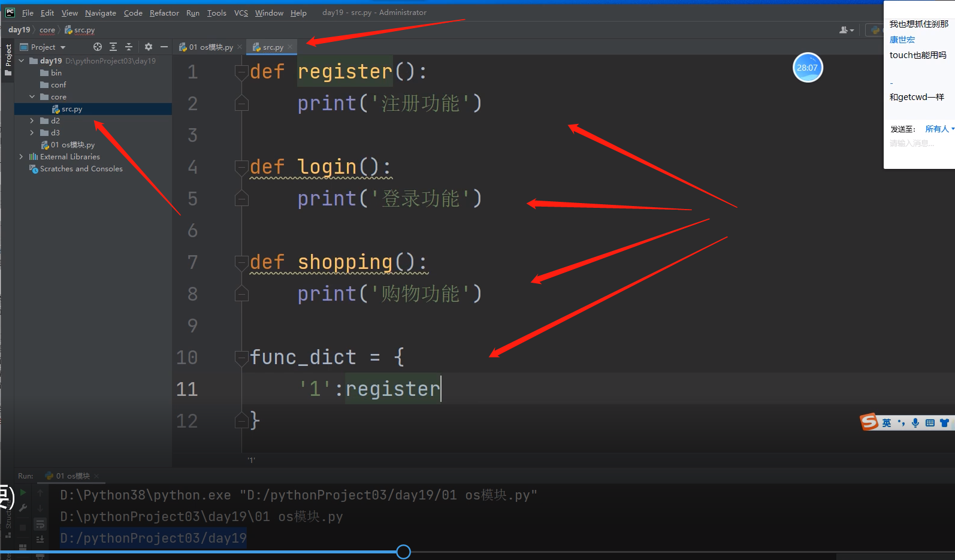Screen dimensions: 955x560
Task: Click the day19 breadcrumb in navigation bar
Action: pyautogui.click(x=19, y=30)
